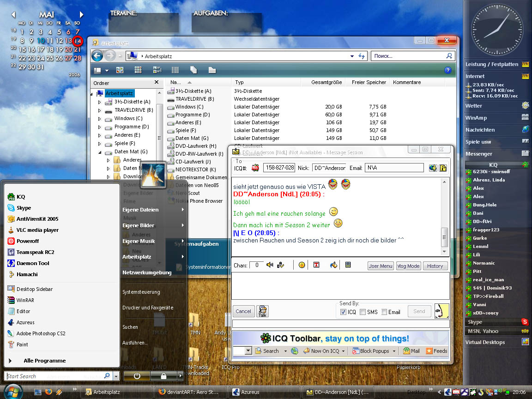Check the Email send-by checkbox
This screenshot has height=399, width=532.
pyautogui.click(x=384, y=312)
